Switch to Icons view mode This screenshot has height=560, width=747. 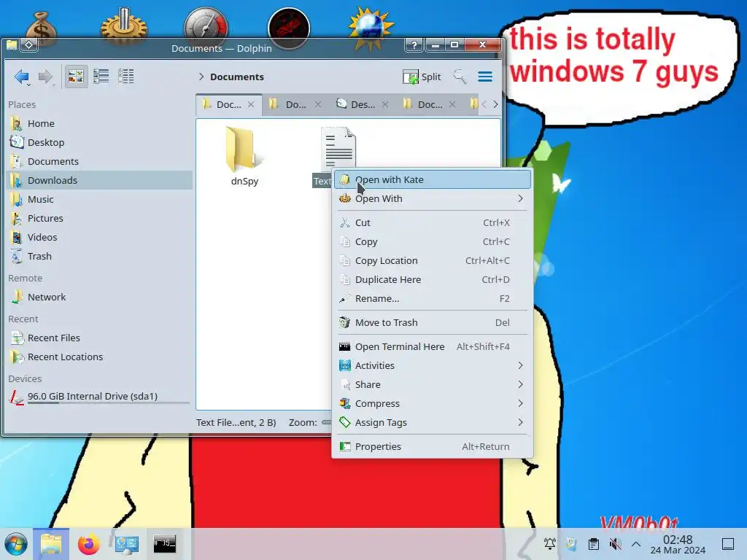pos(76,76)
